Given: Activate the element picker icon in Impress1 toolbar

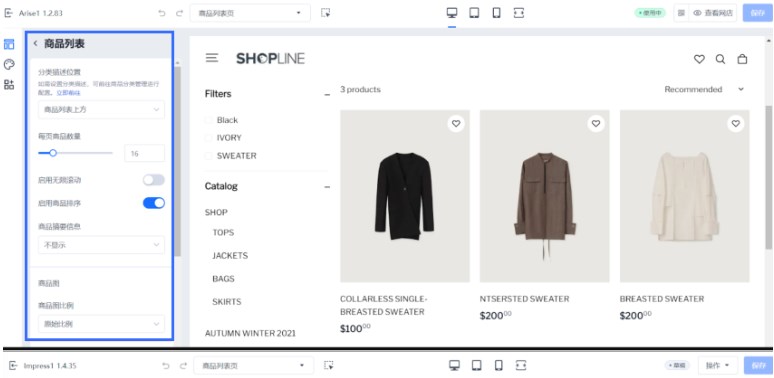Looking at the screenshot, I should pos(329,365).
